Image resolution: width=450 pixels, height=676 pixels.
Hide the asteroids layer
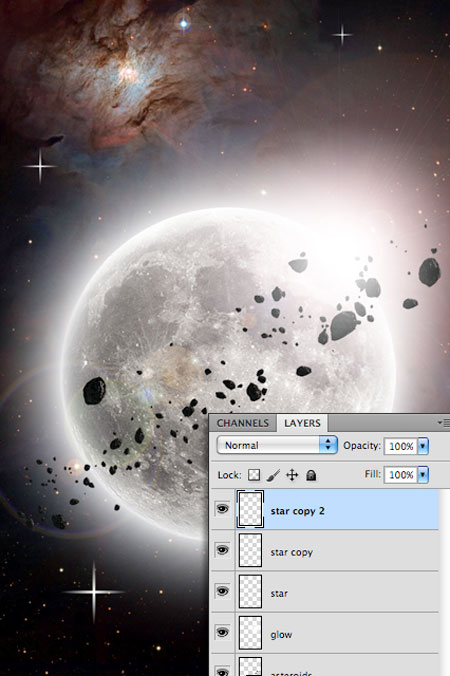pyautogui.click(x=222, y=672)
